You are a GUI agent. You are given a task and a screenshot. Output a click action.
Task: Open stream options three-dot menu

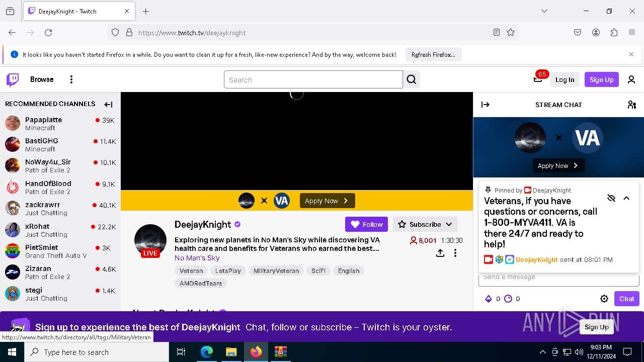tap(455, 253)
